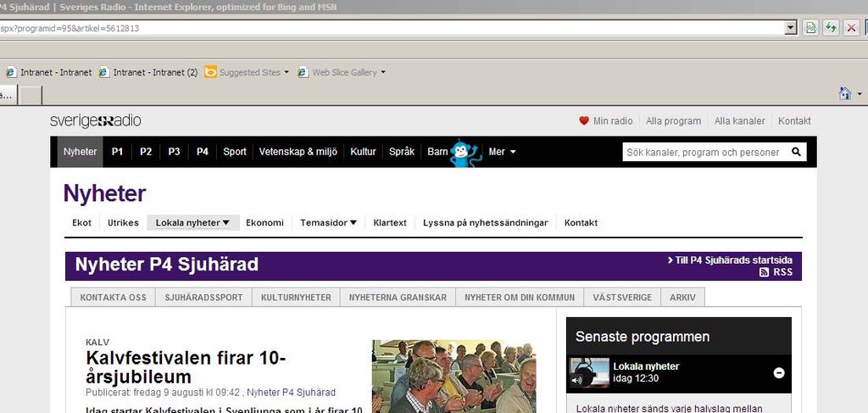Switch to ARKIV tab
The width and height of the screenshot is (868, 413).
pyautogui.click(x=682, y=298)
